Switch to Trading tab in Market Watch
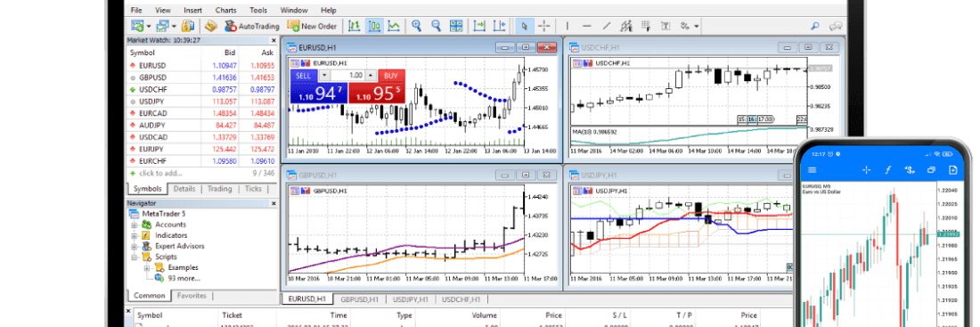The height and width of the screenshot is (327, 980). click(219, 189)
